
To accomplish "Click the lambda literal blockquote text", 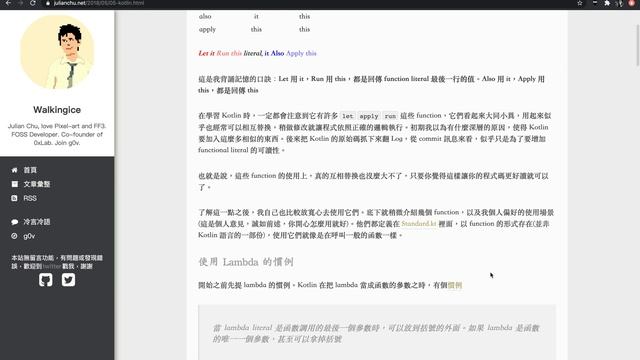I will tap(376, 333).
